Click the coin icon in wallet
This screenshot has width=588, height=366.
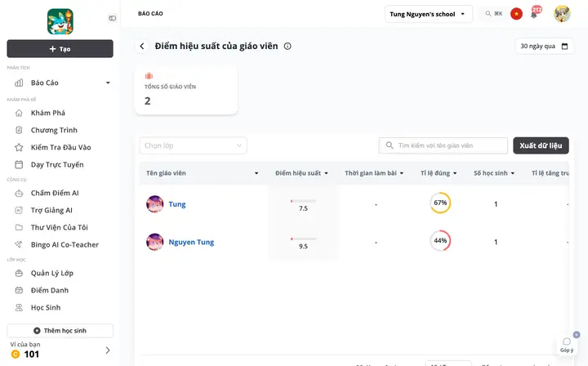pyautogui.click(x=15, y=354)
